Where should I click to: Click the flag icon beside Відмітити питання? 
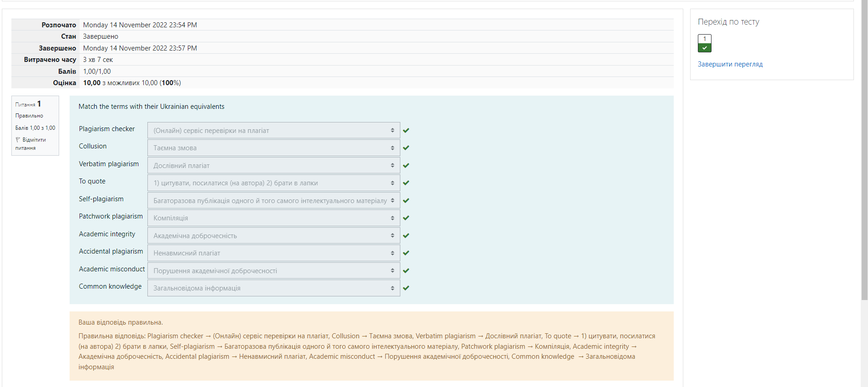click(x=18, y=140)
